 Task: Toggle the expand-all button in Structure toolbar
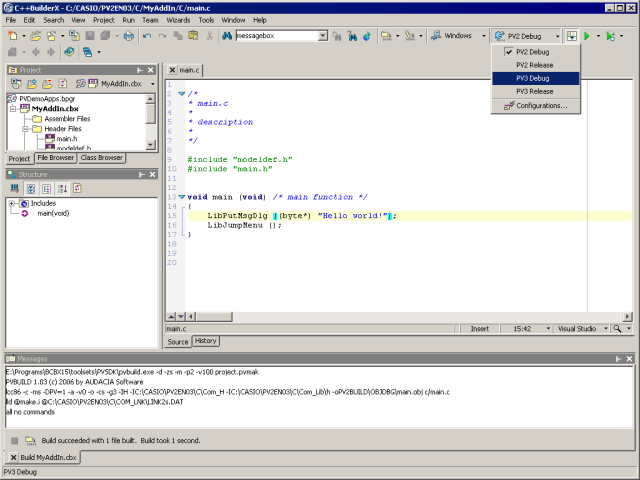pos(31,188)
